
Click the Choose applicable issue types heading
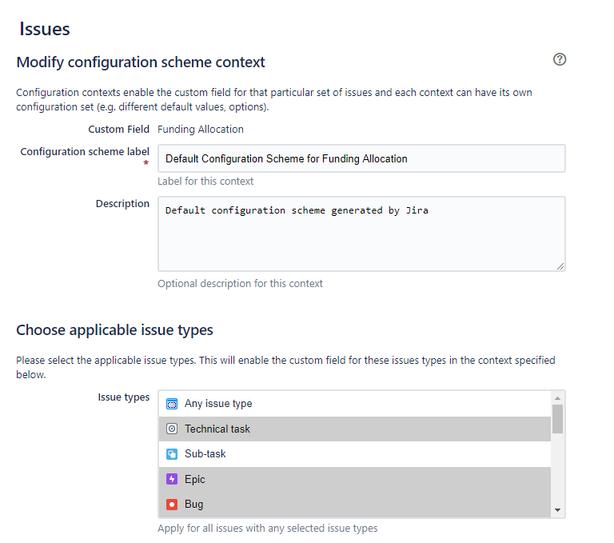[x=115, y=330]
